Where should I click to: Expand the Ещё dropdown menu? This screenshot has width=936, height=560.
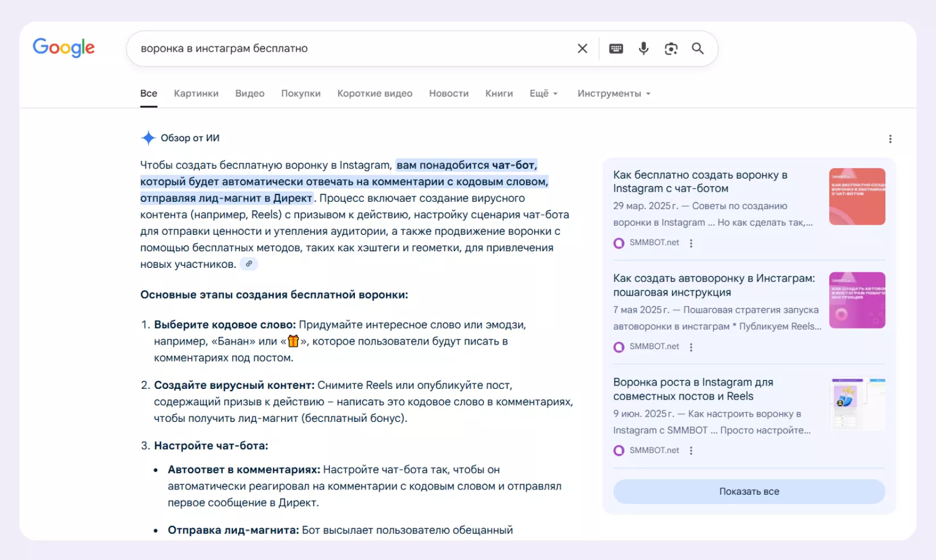pos(543,94)
